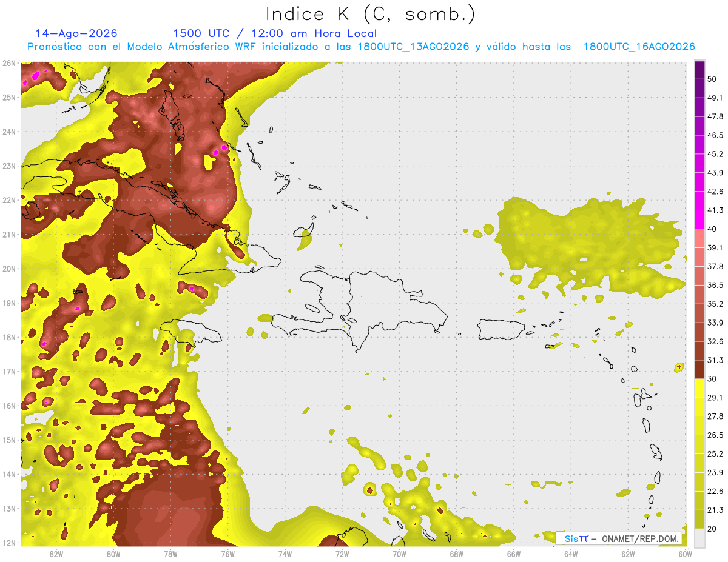The height and width of the screenshot is (562, 728).
Task: Click the "1500 UTC / 12:00 am Hora Local" time text
Action: 275,33
